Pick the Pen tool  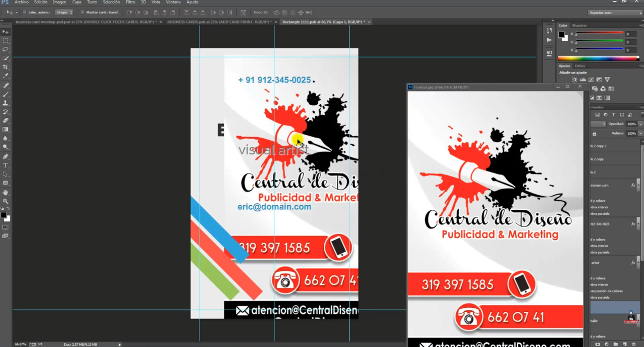(5, 157)
